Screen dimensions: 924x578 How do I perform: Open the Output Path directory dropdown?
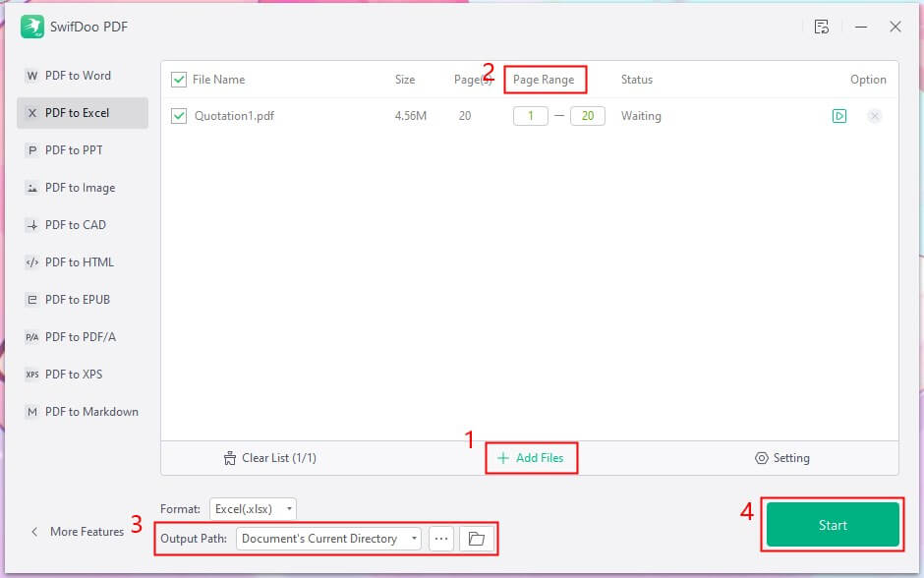(328, 539)
